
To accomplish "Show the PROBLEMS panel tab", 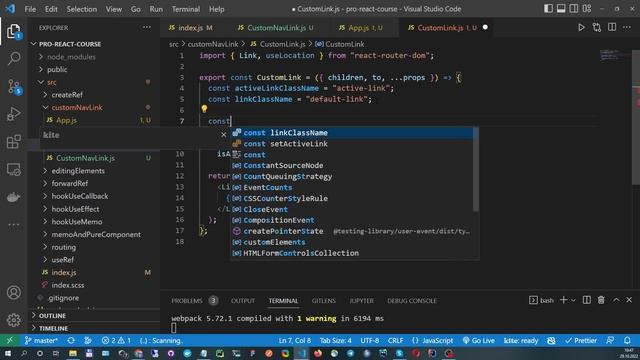I will [187, 301].
